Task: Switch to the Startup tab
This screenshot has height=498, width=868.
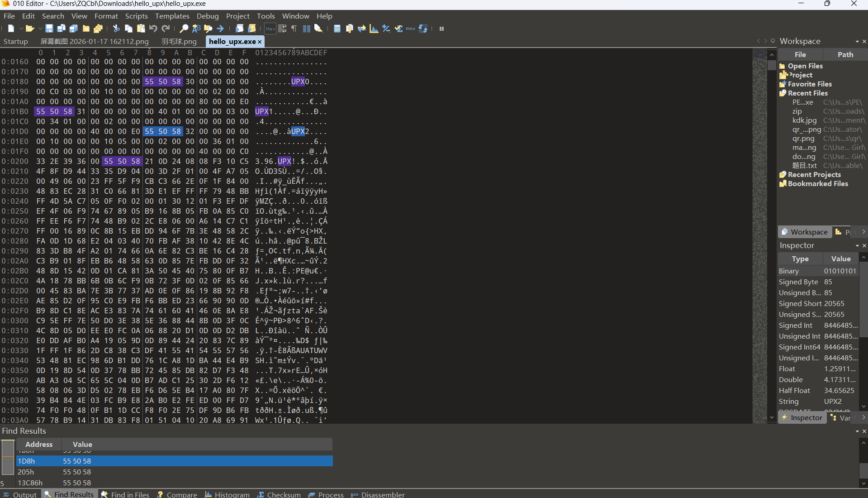Action: [16, 41]
